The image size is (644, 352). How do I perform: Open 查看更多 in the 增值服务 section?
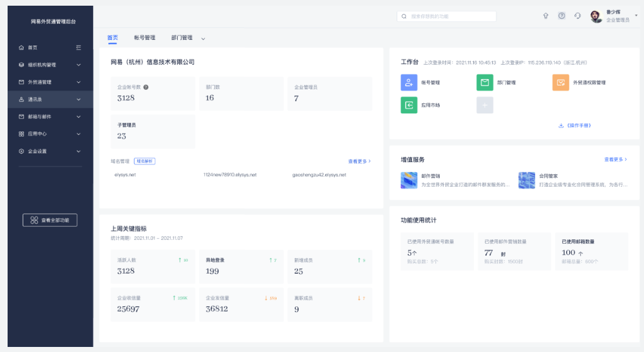[x=616, y=160]
